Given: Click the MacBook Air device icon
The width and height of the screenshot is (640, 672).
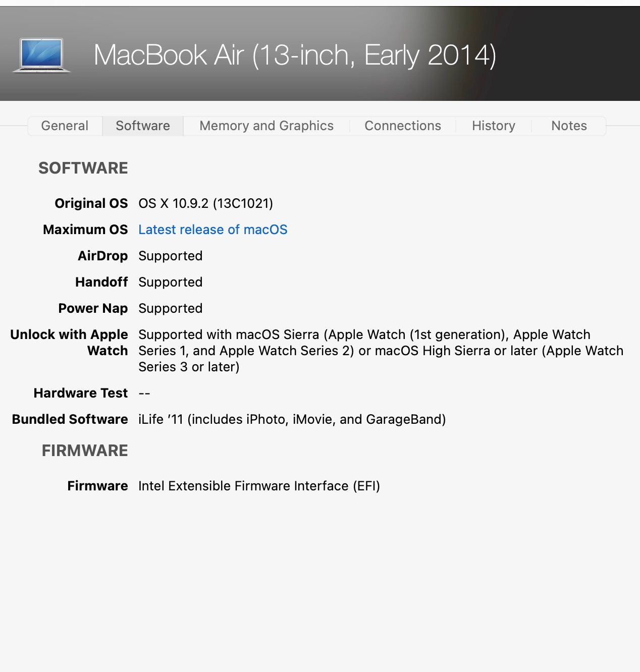Looking at the screenshot, I should click(41, 55).
